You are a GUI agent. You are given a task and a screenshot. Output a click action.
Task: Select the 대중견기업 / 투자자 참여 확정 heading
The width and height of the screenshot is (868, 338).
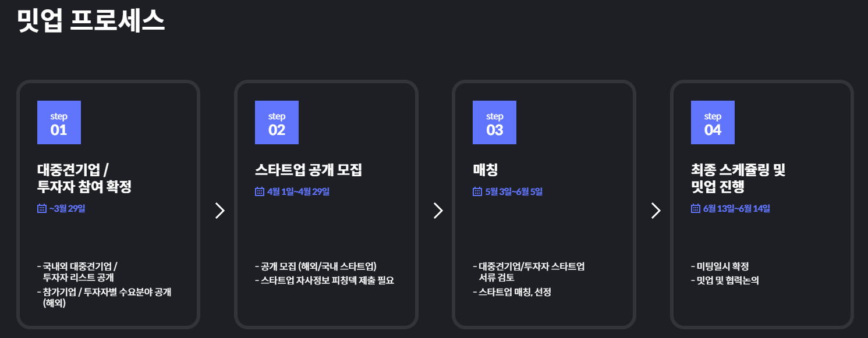(x=84, y=179)
